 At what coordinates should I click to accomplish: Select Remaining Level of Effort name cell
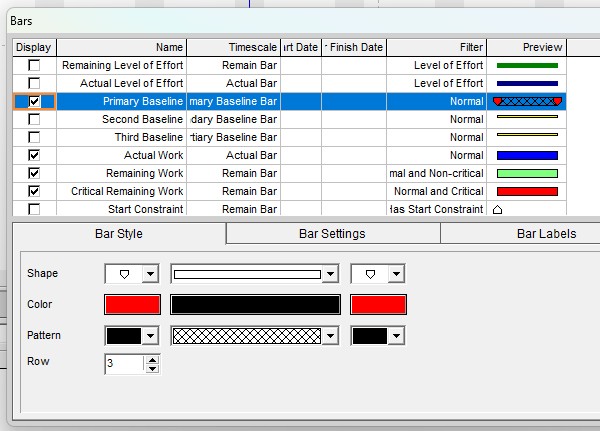[121, 65]
